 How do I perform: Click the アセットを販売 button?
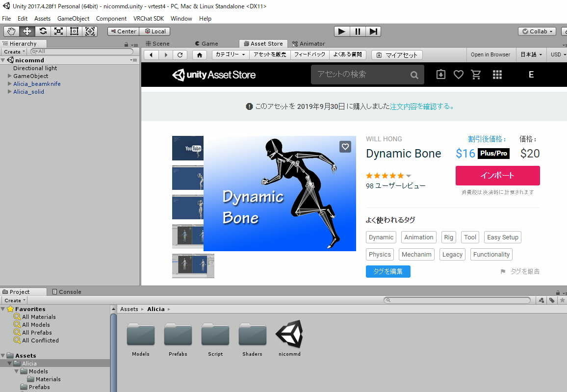[x=270, y=54]
